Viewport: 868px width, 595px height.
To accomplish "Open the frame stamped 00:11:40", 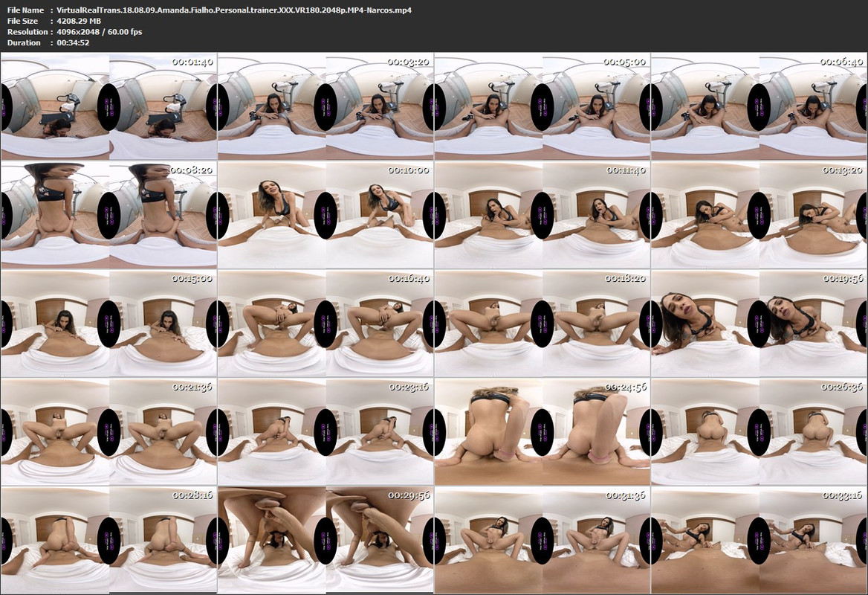I will coord(542,215).
